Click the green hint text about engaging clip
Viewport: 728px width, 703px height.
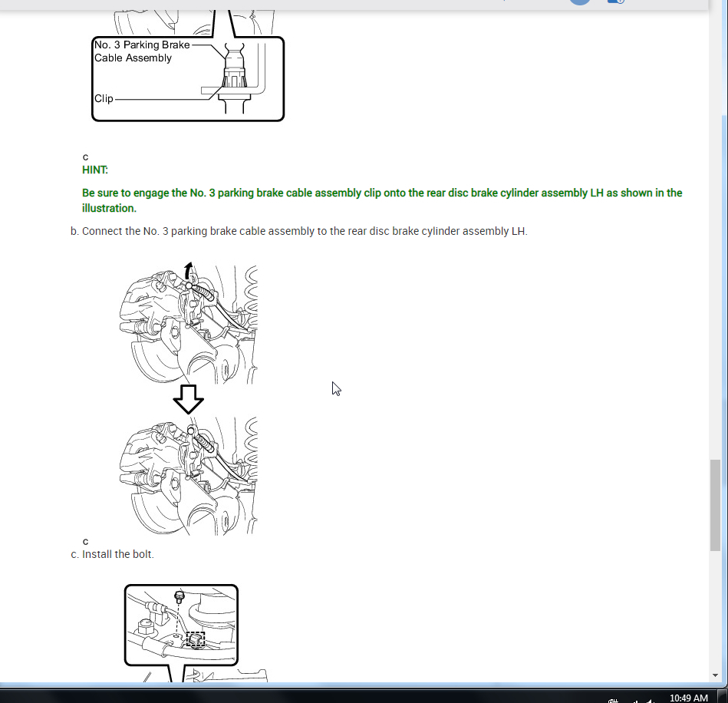382,200
